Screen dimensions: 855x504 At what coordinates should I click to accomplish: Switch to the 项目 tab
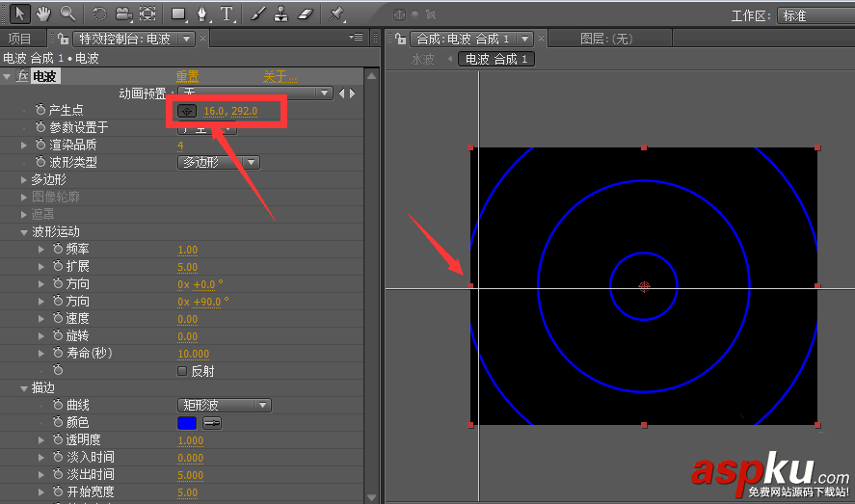pos(19,39)
